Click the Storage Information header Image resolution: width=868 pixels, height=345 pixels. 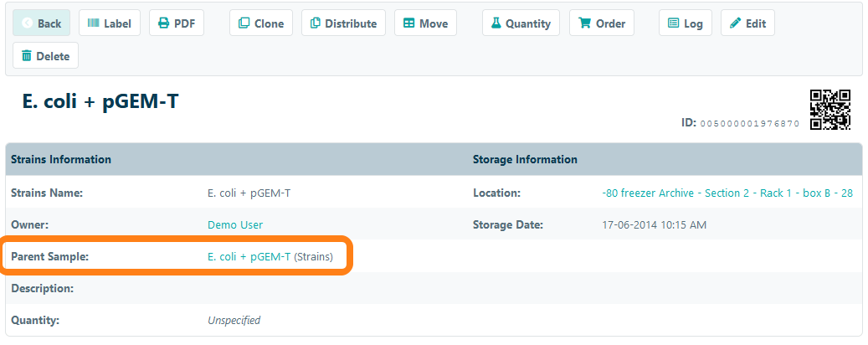525,159
